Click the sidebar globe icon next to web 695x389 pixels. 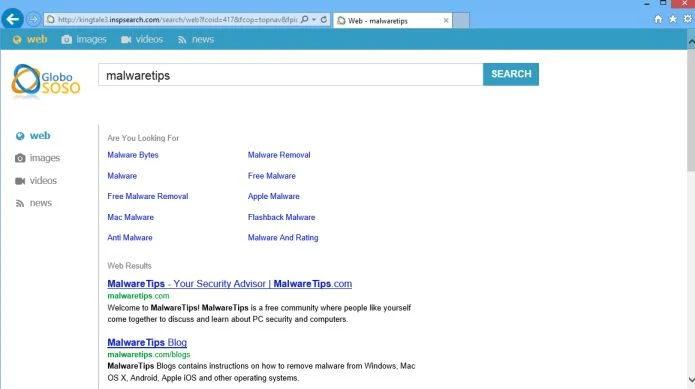[x=20, y=136]
